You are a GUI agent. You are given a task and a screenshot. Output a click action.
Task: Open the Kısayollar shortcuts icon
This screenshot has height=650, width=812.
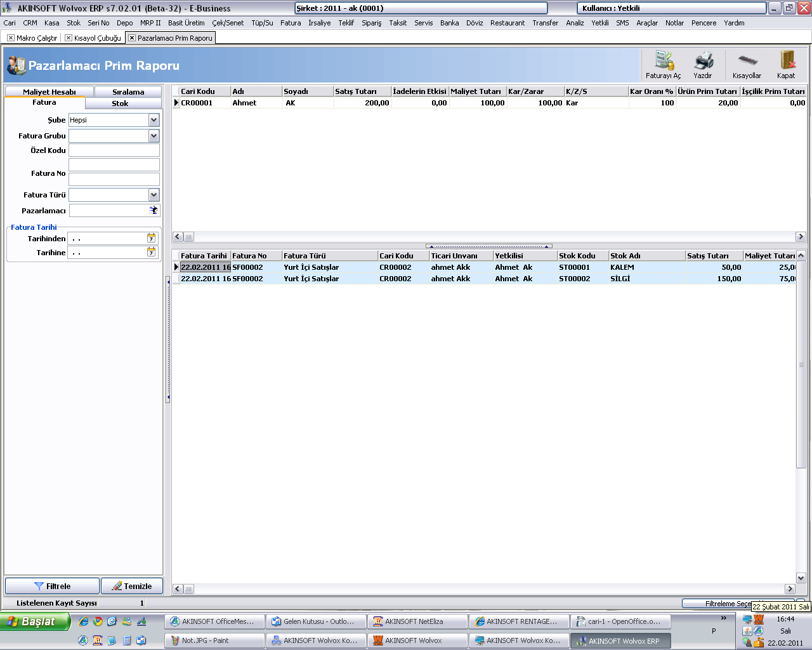coord(747,65)
